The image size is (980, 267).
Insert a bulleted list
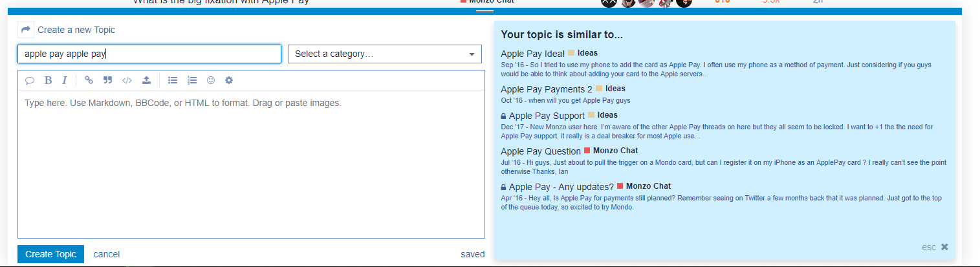point(173,80)
